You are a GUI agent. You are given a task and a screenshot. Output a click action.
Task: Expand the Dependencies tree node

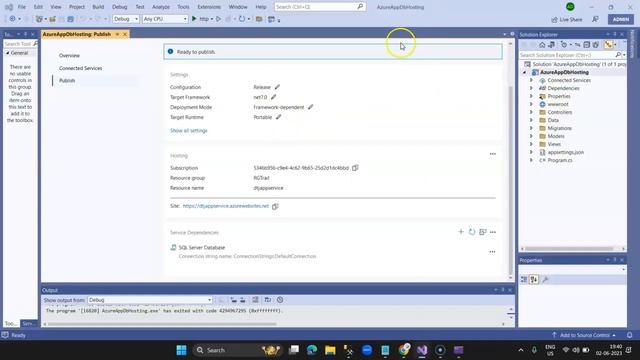(x=531, y=88)
